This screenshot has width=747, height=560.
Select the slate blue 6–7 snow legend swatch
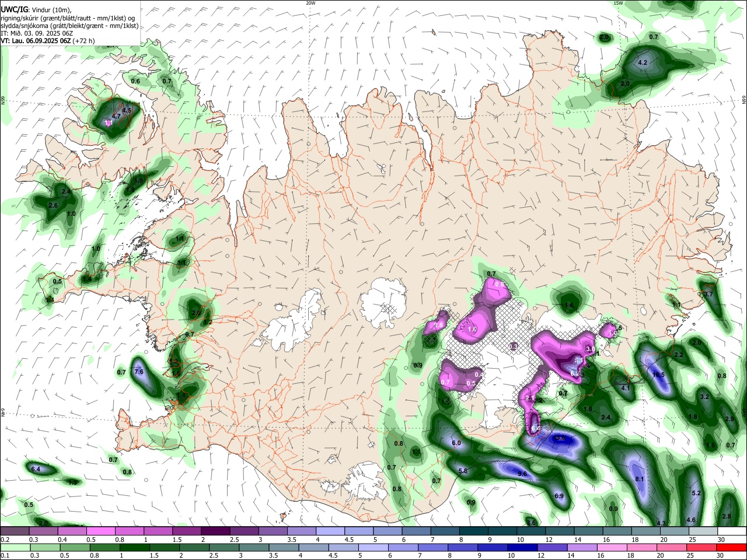click(416, 531)
